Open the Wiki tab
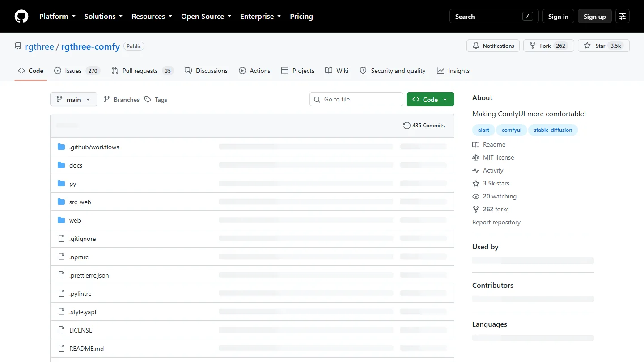The width and height of the screenshot is (644, 362). 337,71
